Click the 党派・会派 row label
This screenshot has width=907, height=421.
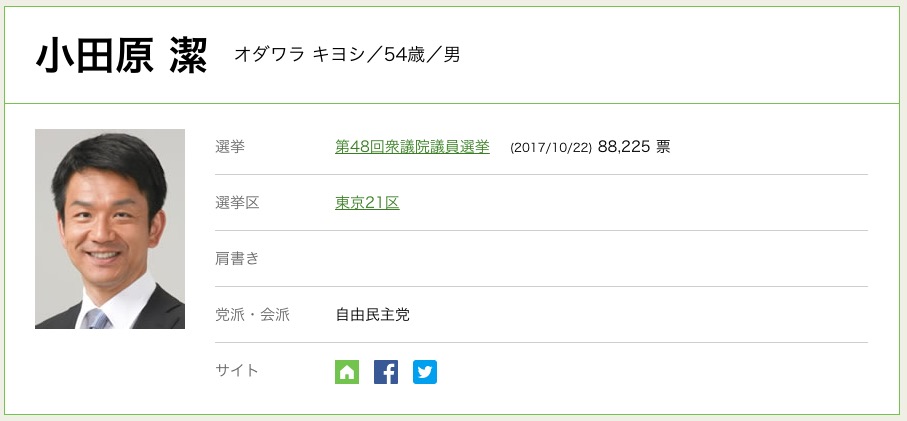click(x=252, y=315)
